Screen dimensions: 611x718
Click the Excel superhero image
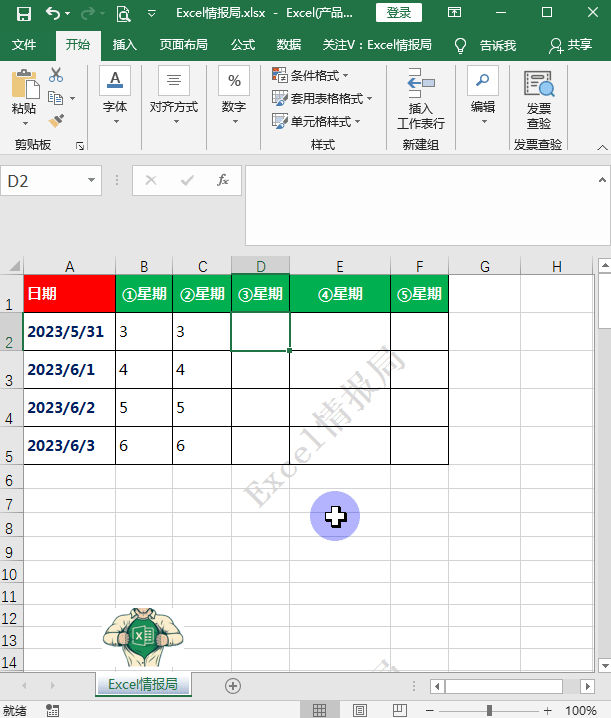coord(143,637)
